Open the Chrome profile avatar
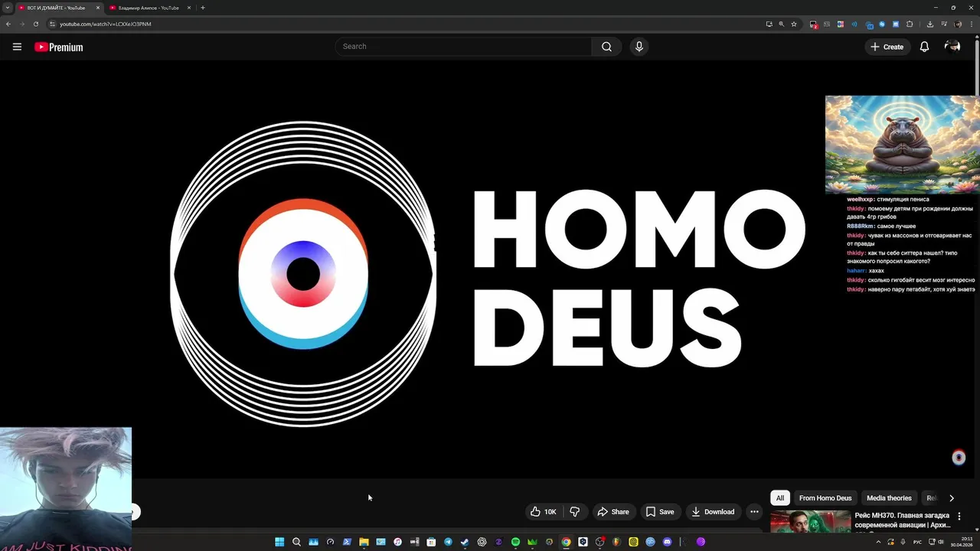This screenshot has width=980, height=551. pyautogui.click(x=958, y=24)
